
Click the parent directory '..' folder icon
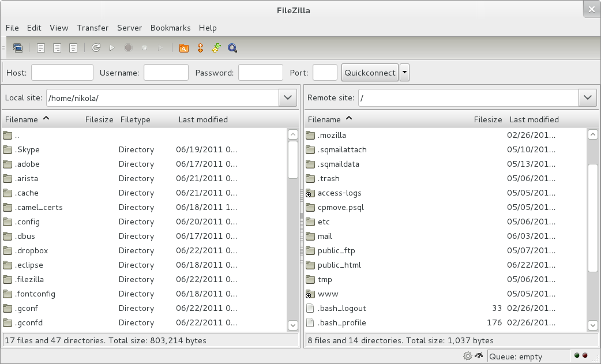click(x=7, y=135)
